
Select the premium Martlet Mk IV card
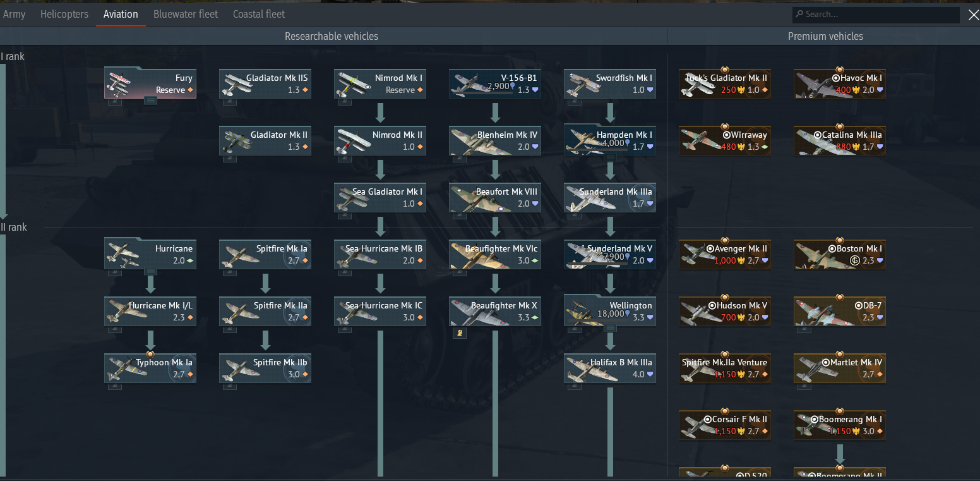840,368
